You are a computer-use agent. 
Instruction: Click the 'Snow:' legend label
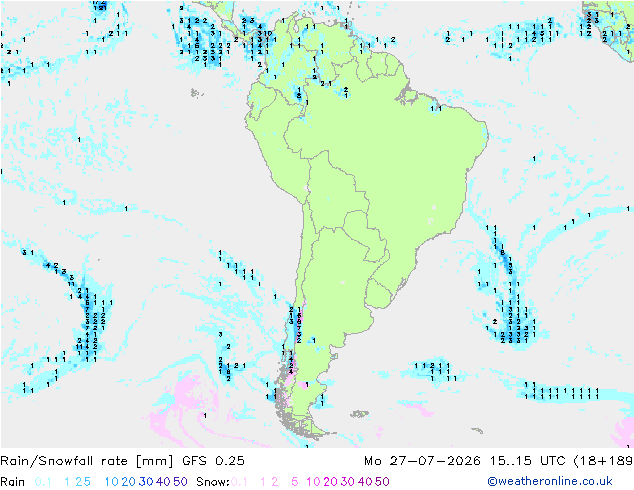(213, 482)
